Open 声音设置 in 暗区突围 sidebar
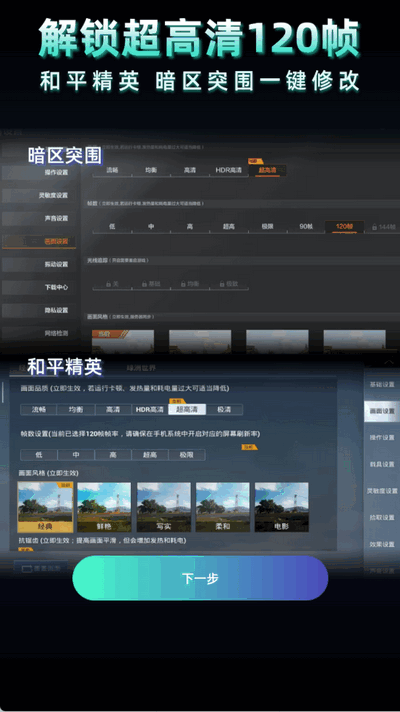 [40, 218]
